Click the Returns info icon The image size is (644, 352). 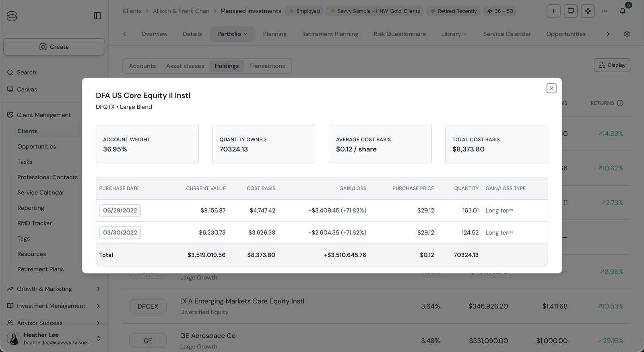(x=620, y=103)
